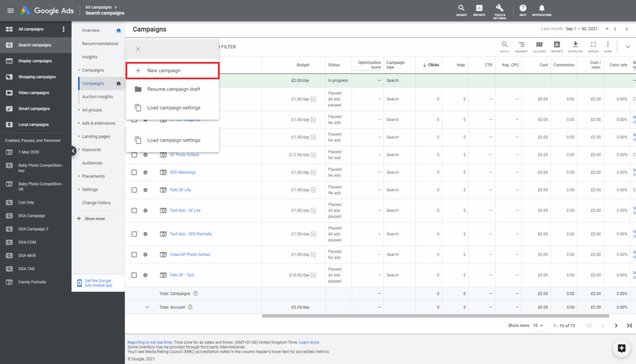636x364 pixels.
Task: Check the Foto SF Lite row checkbox
Action: 134,190
